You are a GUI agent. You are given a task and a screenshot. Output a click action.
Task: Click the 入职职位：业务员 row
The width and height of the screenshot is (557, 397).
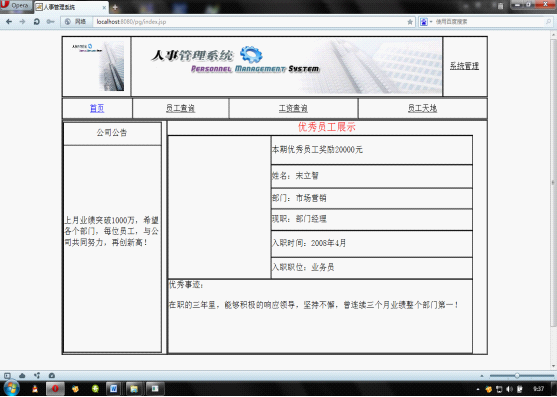[x=372, y=267]
